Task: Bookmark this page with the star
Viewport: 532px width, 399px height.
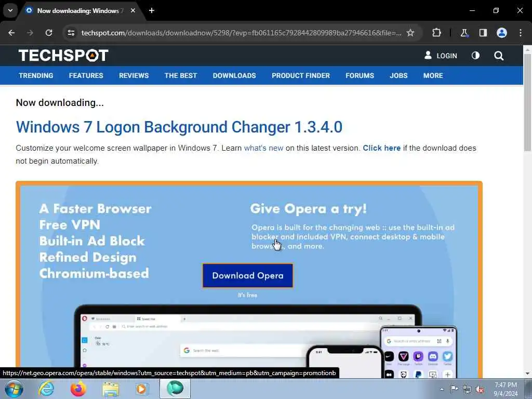Action: [410, 33]
